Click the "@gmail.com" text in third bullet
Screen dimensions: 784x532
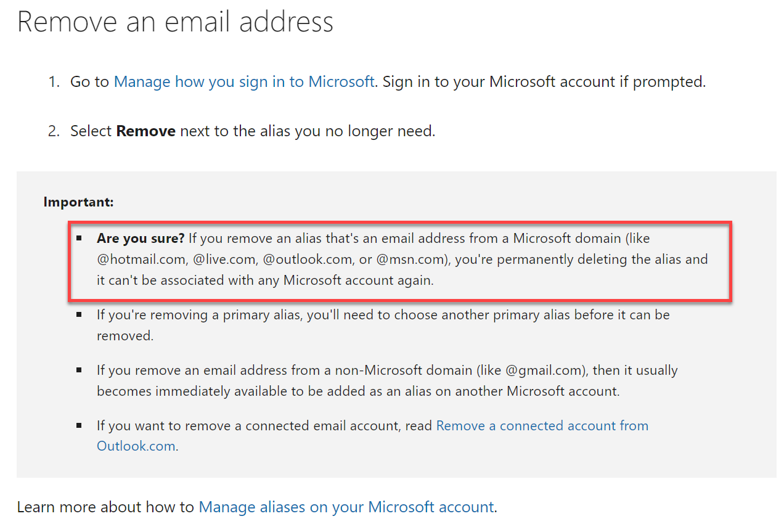544,370
